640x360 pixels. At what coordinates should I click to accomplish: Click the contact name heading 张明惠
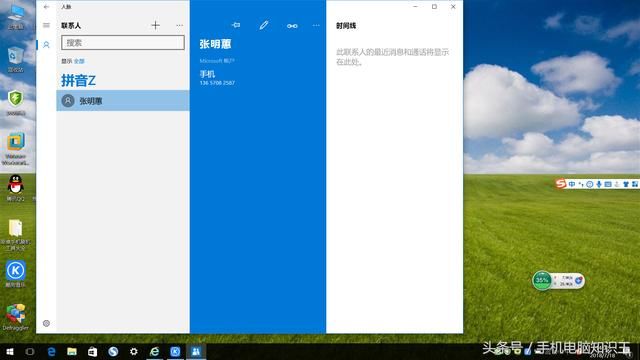[x=215, y=44]
